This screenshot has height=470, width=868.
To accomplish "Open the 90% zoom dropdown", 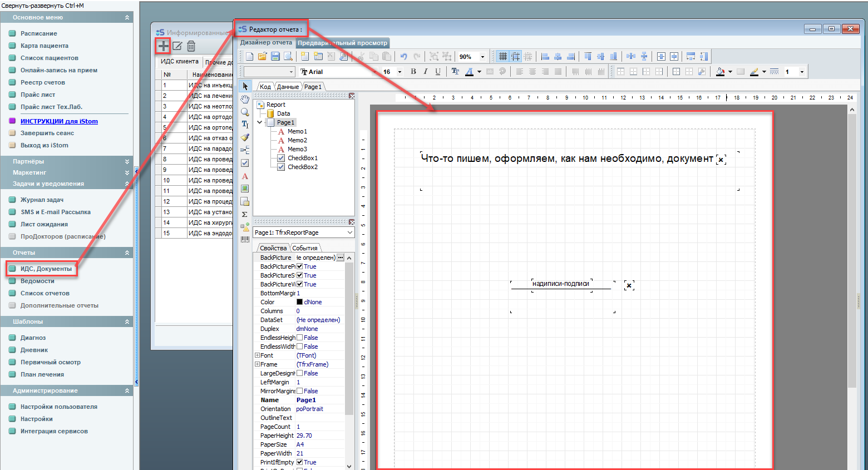I will pos(482,57).
